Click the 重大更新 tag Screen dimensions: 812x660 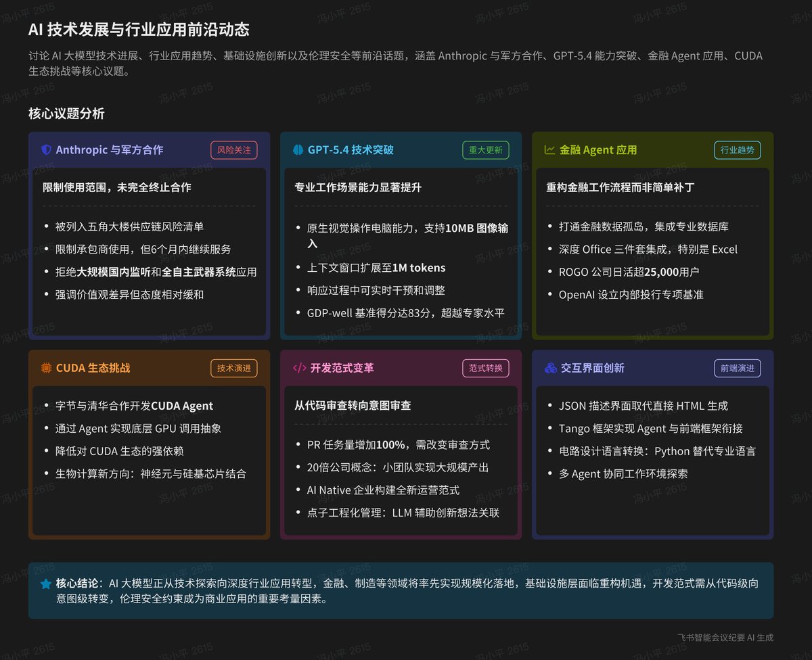pyautogui.click(x=486, y=150)
